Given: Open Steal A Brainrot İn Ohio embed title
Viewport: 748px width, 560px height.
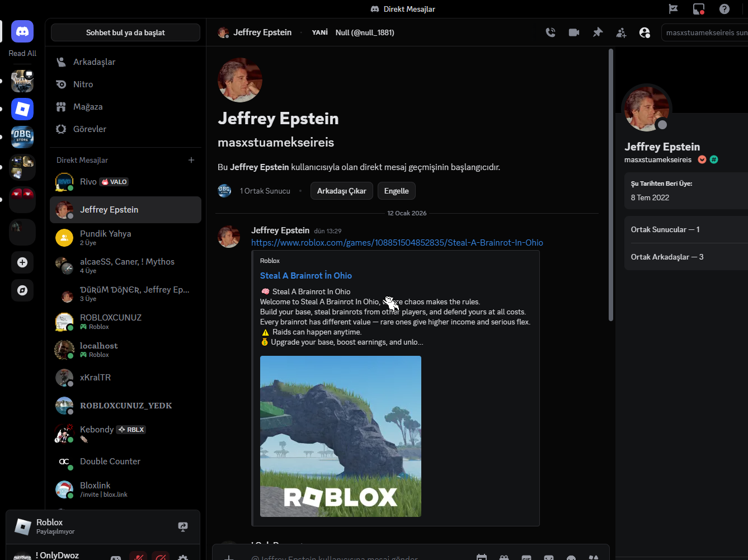Looking at the screenshot, I should [x=306, y=275].
